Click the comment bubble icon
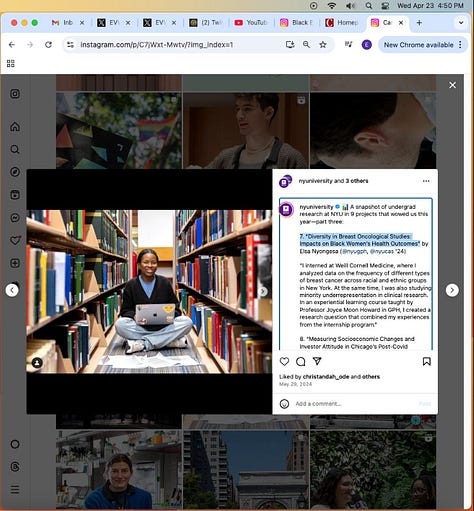The height and width of the screenshot is (511, 474). coord(300,361)
